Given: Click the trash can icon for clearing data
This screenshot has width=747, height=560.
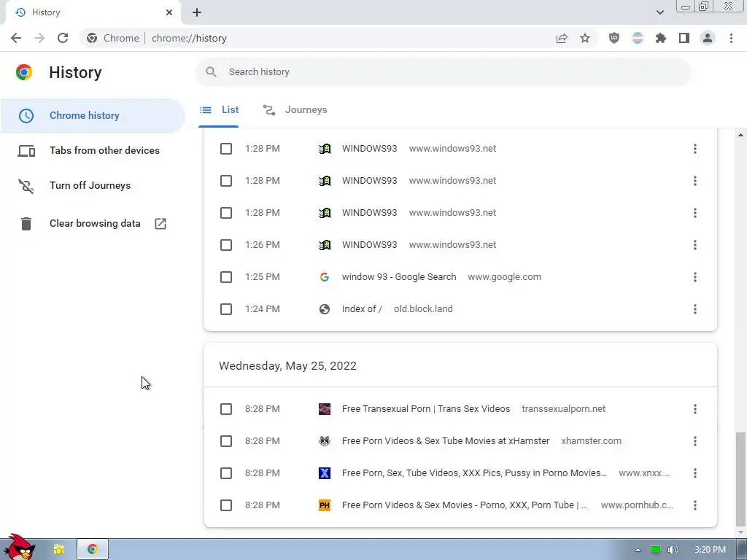Looking at the screenshot, I should [x=26, y=223].
